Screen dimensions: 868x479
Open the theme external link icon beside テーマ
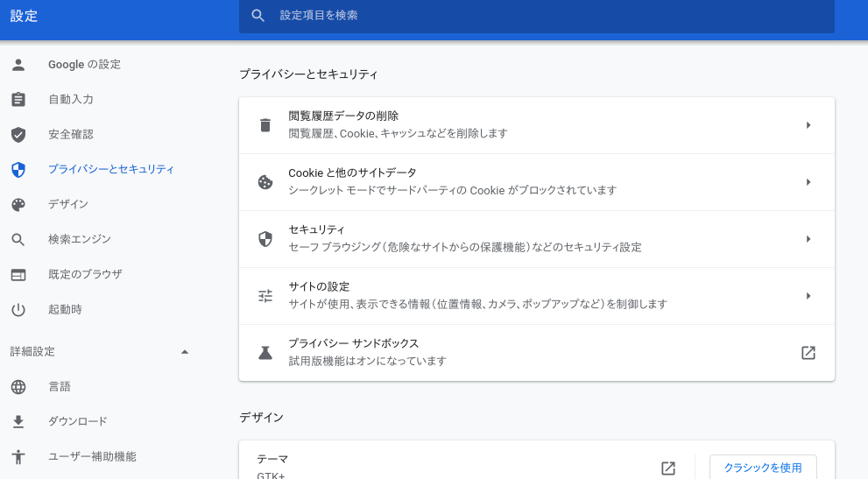pyautogui.click(x=668, y=468)
